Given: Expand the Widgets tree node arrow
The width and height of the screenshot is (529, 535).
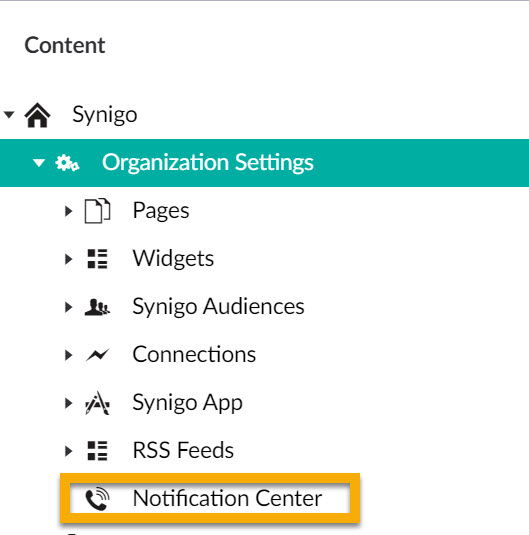Looking at the screenshot, I should [x=69, y=259].
